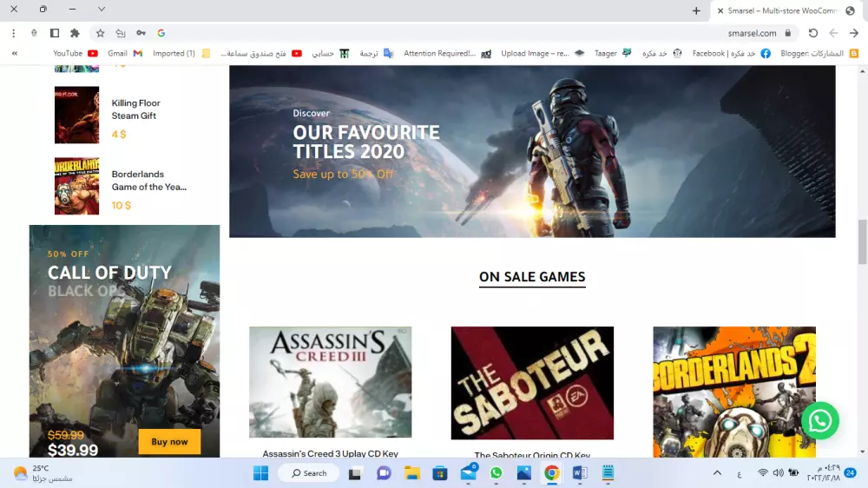Close the Smarsel tab
Viewport: 868px width, 488px height.
[720, 10]
